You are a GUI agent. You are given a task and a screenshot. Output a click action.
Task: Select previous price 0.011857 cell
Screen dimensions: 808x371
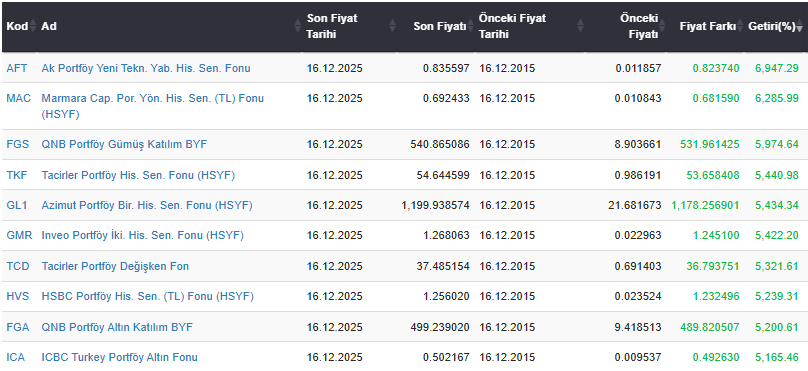click(x=638, y=68)
